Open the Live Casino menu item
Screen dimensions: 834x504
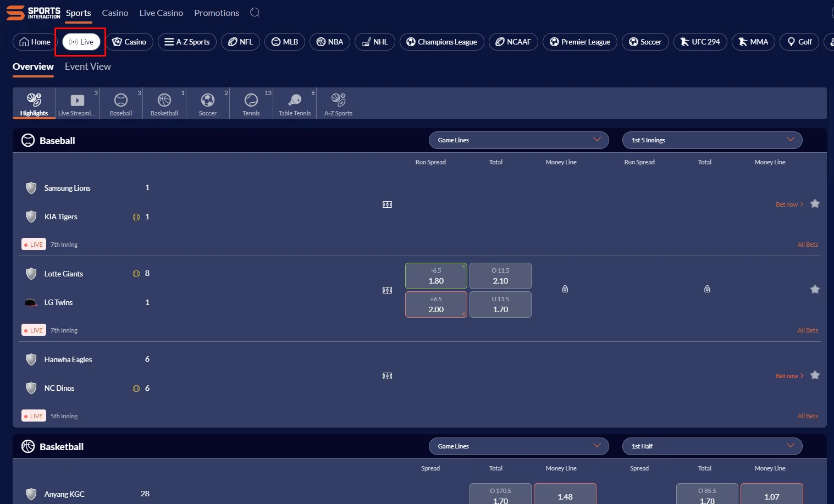point(161,13)
